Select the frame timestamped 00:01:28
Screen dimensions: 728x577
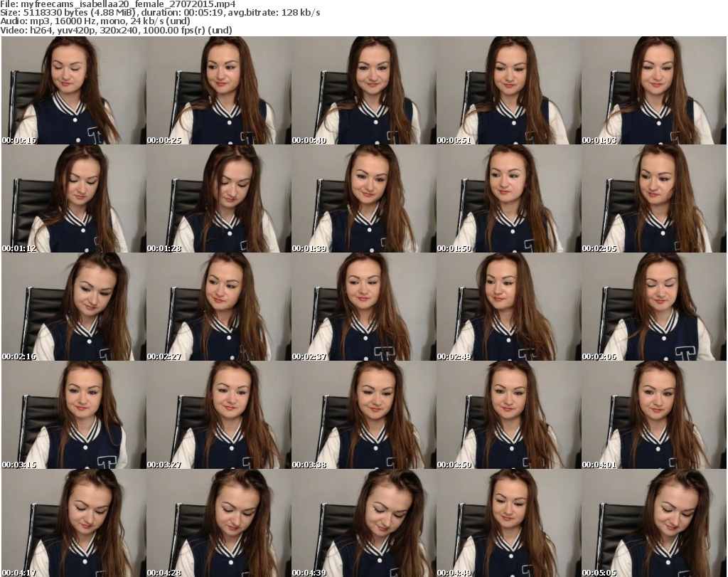[219, 198]
